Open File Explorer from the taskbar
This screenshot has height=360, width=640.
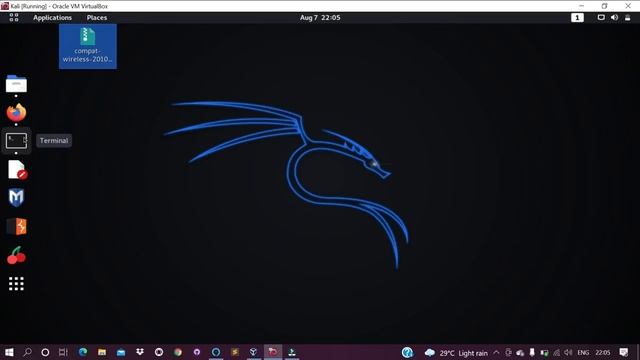(x=102, y=352)
